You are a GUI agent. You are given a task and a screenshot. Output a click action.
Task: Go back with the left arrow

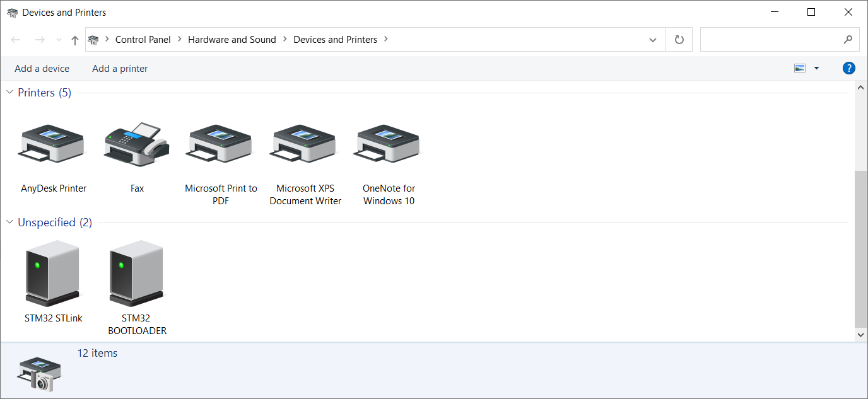click(16, 40)
